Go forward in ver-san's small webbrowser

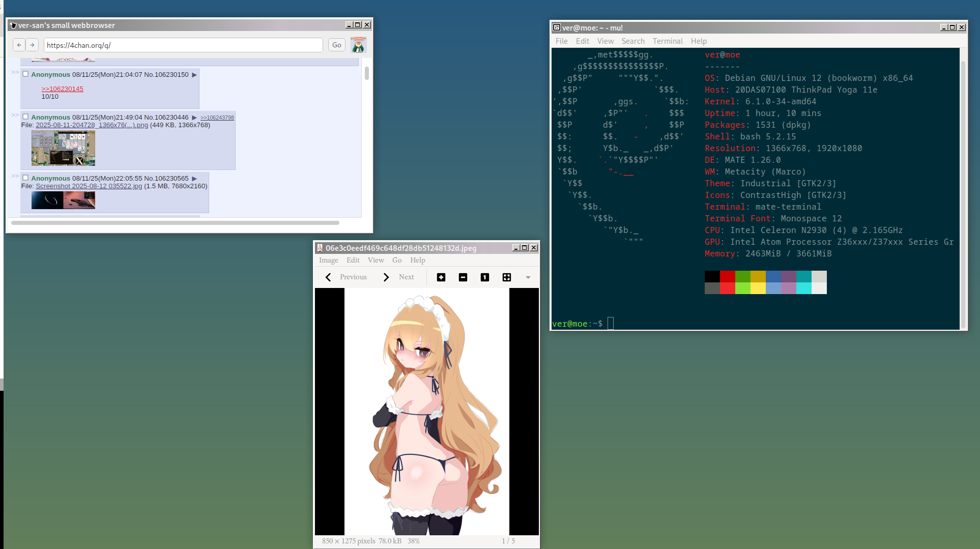click(32, 45)
